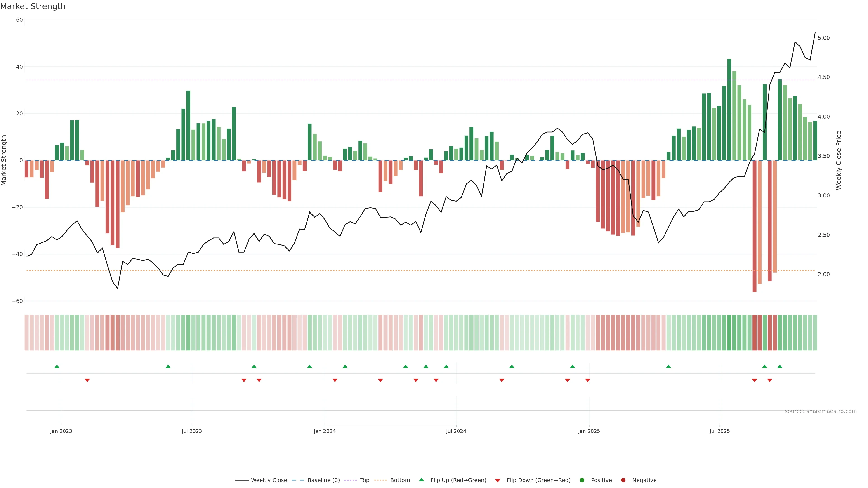Image resolution: width=868 pixels, height=488 pixels.
Task: Select the last green flip-up triangle marker
Action: pyautogui.click(x=780, y=366)
